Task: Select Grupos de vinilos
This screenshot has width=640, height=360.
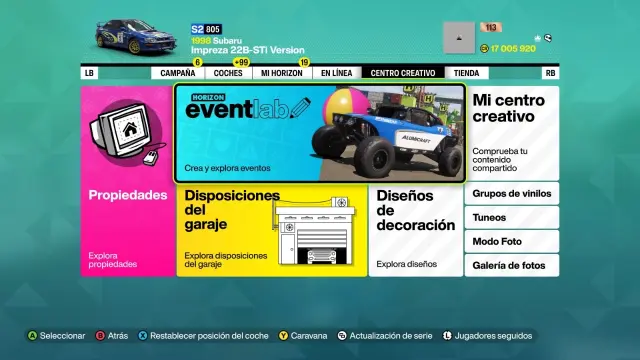Action: [x=512, y=193]
